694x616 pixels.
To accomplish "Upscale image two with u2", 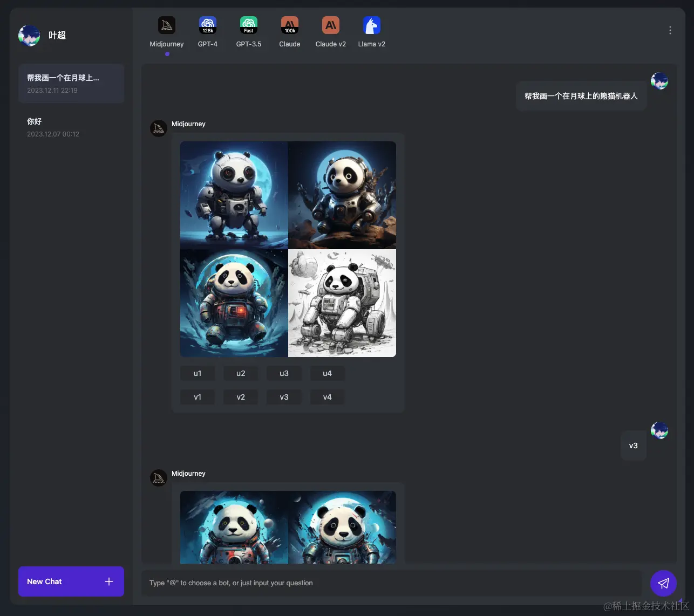I will pyautogui.click(x=241, y=373).
